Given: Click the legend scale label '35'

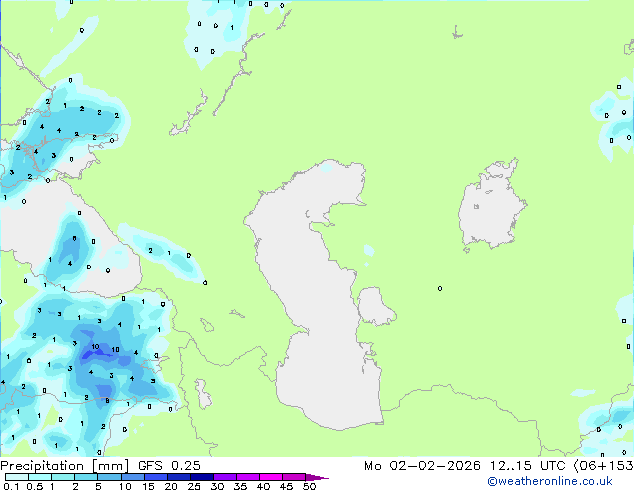Looking at the screenshot, I should tap(240, 486).
